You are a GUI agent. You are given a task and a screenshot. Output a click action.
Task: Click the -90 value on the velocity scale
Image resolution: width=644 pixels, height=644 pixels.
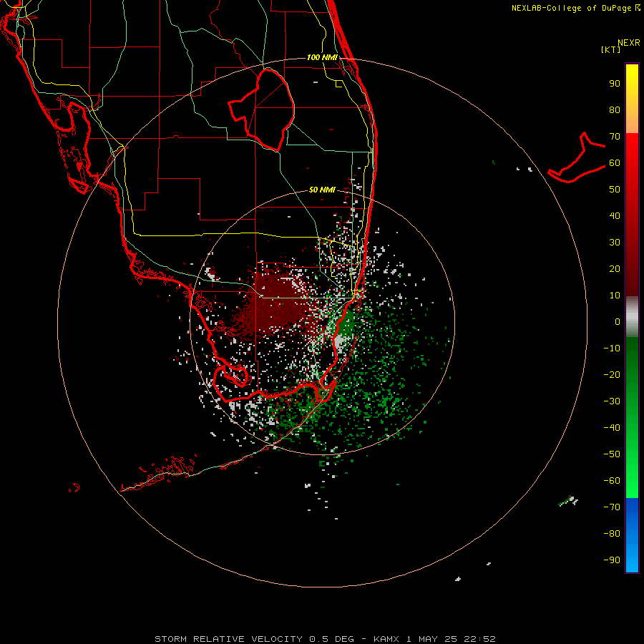(612, 560)
